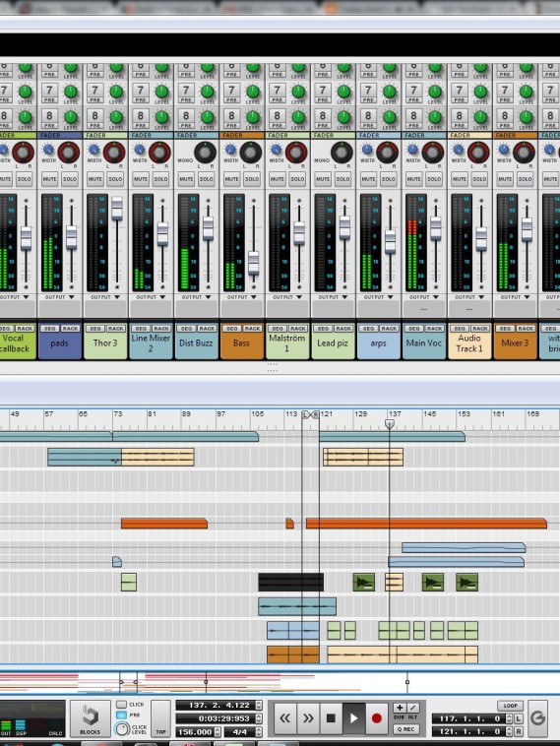The height and width of the screenshot is (746, 560).
Task: Click the width knob on Thor 3 channel
Action: (93, 150)
